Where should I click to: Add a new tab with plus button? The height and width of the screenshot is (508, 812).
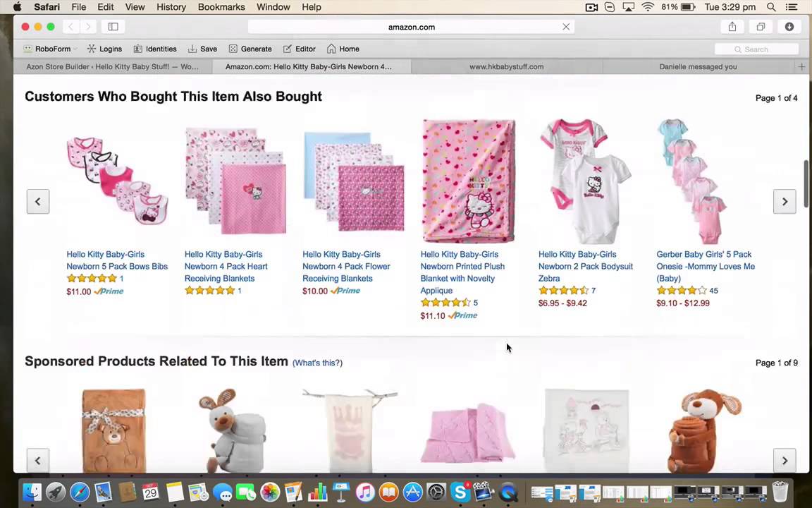pos(801,66)
